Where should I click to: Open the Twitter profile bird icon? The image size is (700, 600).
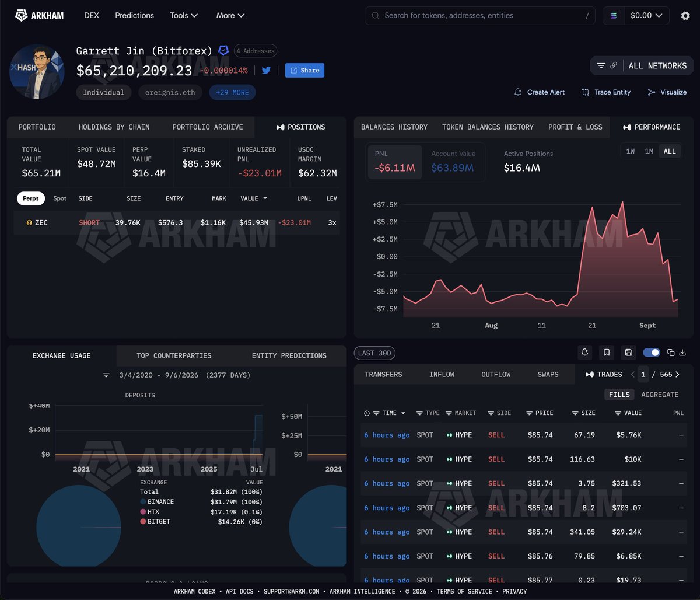click(x=266, y=71)
